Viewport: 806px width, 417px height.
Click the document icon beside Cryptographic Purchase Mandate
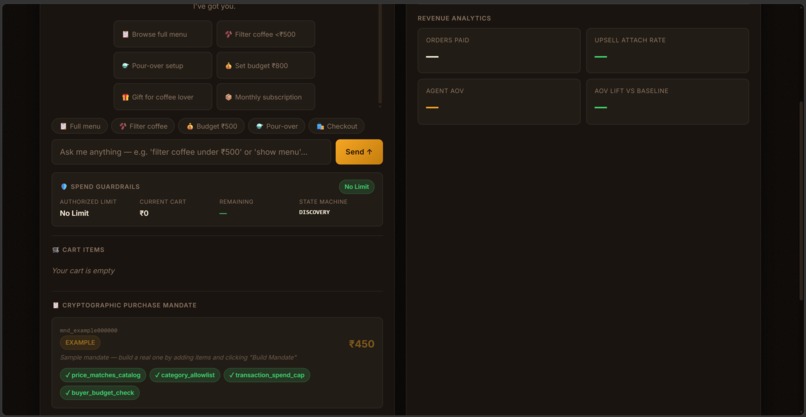(x=56, y=305)
